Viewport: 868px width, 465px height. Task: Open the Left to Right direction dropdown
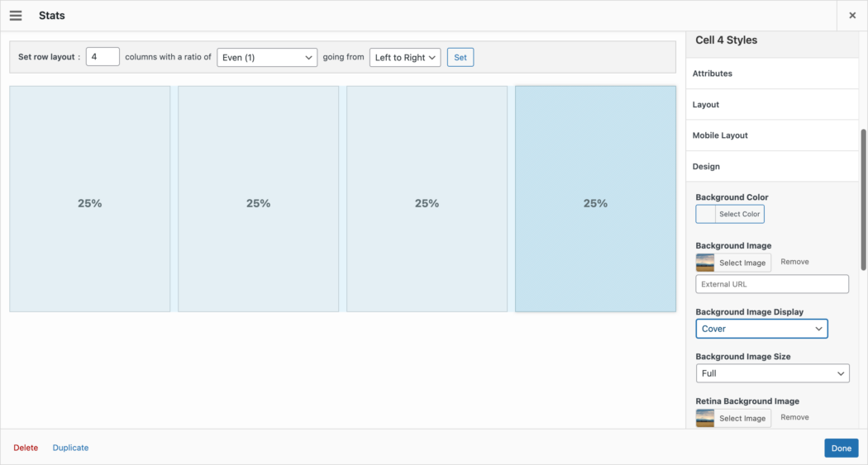point(405,57)
